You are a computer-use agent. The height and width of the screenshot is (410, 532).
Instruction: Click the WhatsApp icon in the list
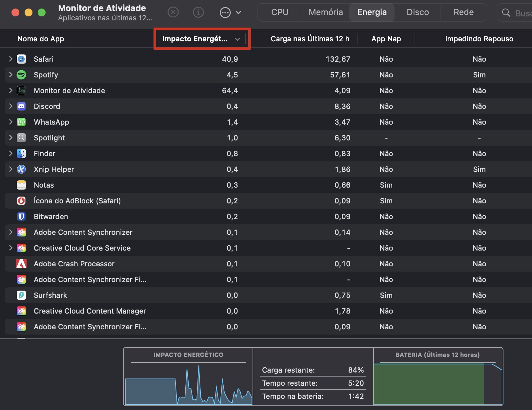click(x=21, y=122)
